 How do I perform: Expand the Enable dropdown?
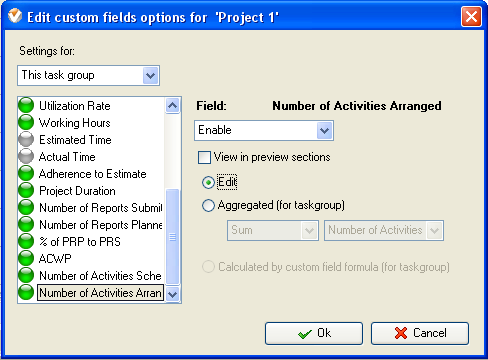264,130
